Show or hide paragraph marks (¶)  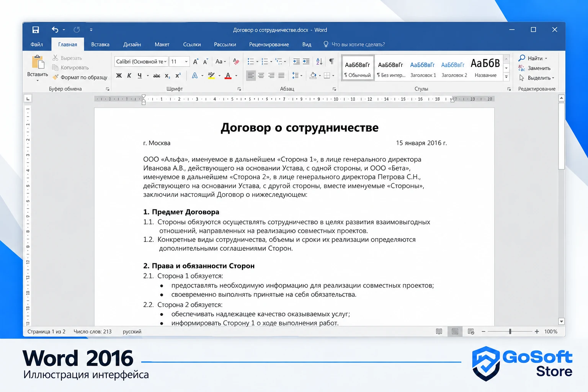(332, 62)
